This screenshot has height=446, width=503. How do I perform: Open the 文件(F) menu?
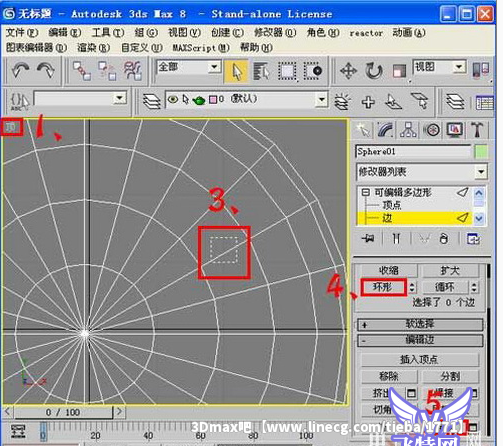point(22,33)
